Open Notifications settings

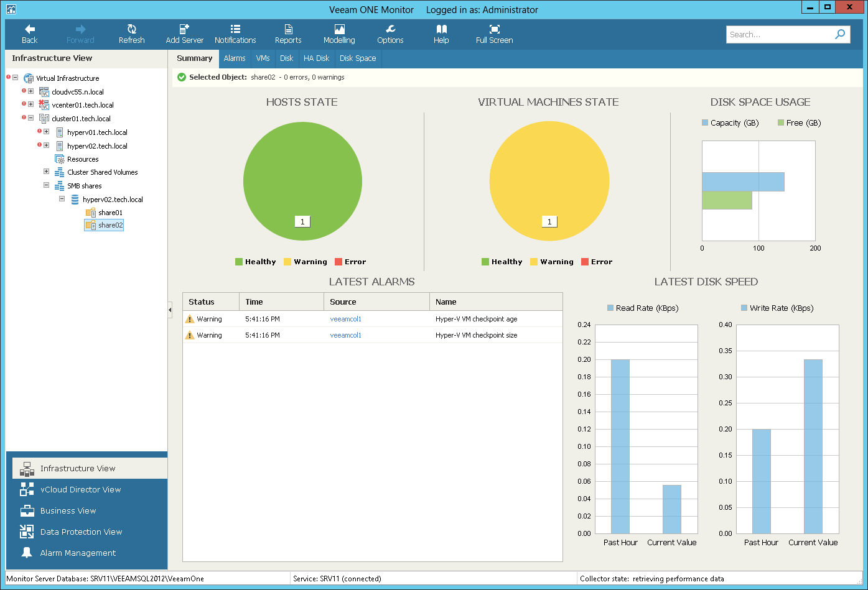pyautogui.click(x=235, y=34)
